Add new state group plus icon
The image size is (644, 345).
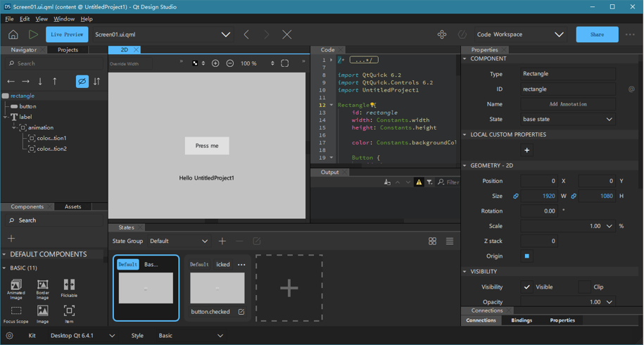[x=222, y=241]
